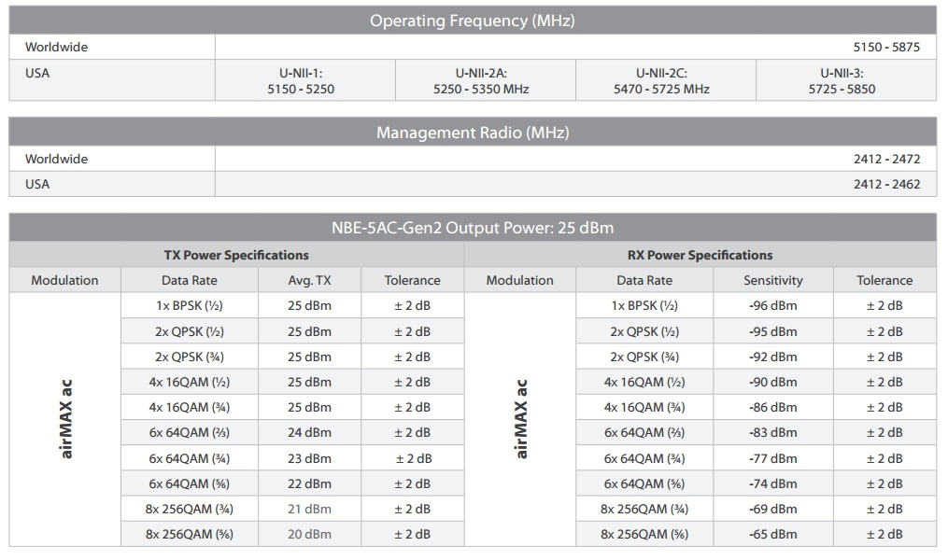Click the '-74 dBm' sensitivity value

773,483
